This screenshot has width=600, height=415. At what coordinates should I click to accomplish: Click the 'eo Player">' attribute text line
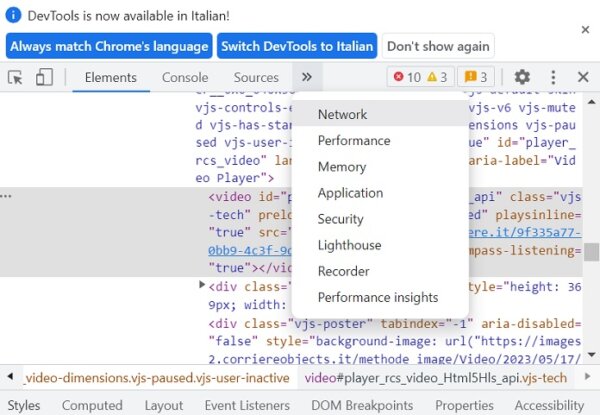tap(235, 178)
